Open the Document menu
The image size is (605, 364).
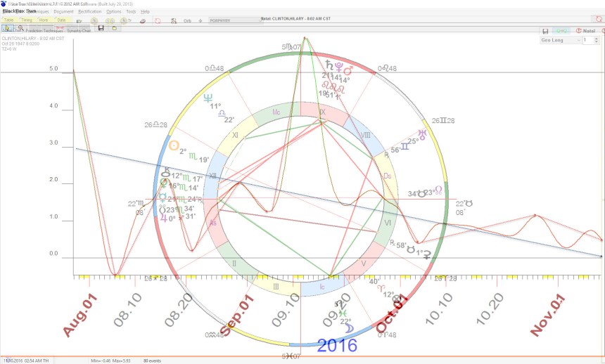63,11
